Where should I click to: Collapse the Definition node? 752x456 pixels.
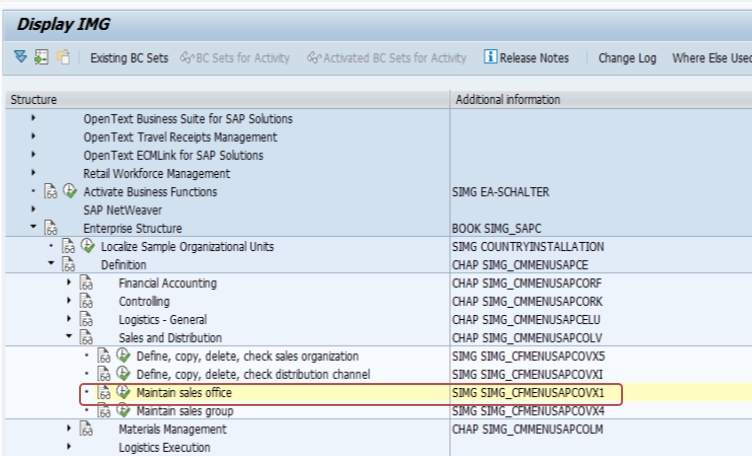click(51, 263)
